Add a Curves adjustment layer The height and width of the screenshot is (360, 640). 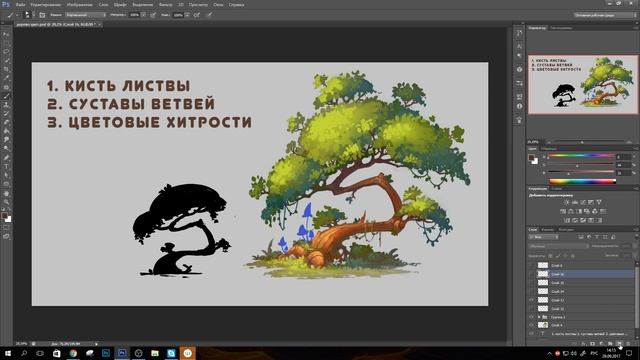[x=583, y=202]
